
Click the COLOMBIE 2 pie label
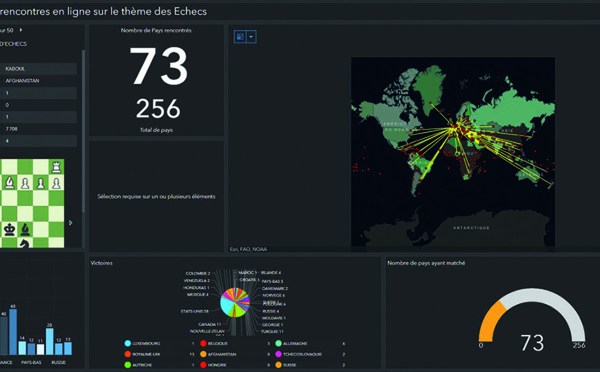click(198, 273)
